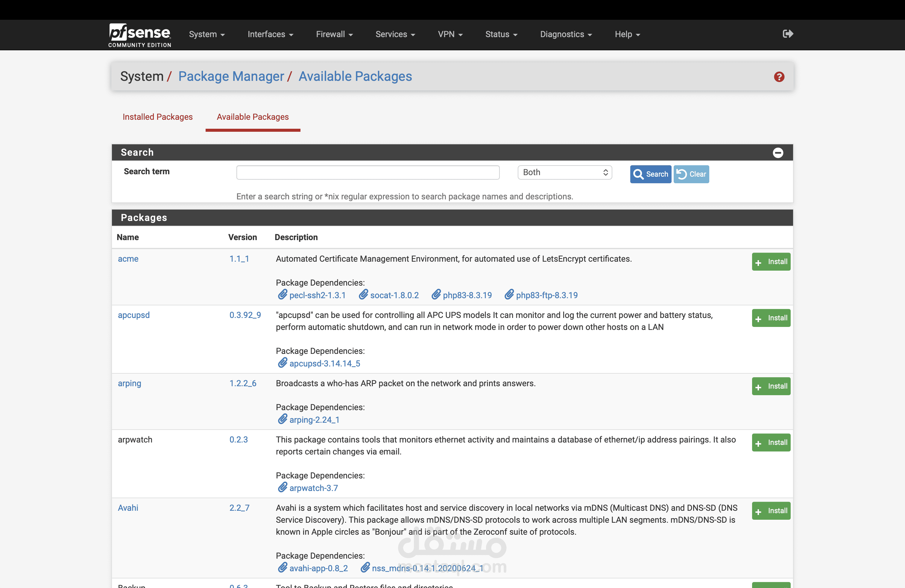905x588 pixels.
Task: Click paperclip icon beside arpwatch-3.7
Action: tap(282, 488)
